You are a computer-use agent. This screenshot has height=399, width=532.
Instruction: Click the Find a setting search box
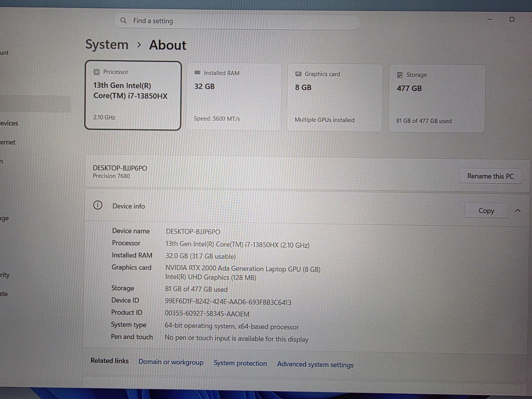(x=237, y=21)
